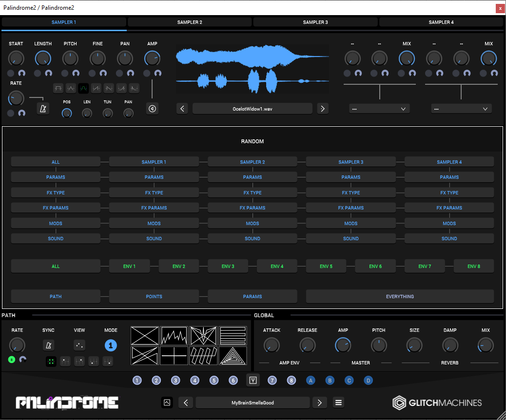The image size is (506, 420).
Task: Select the exponential rise envelope shape
Action: click(x=121, y=88)
